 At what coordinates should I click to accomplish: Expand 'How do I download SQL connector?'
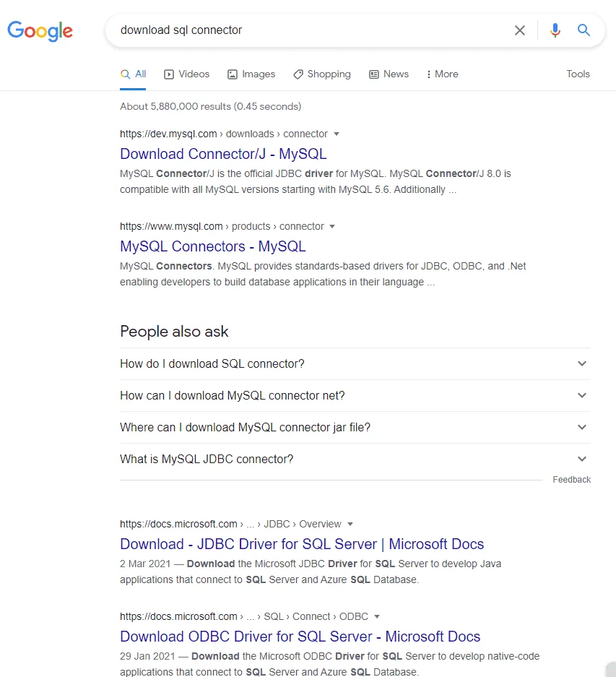[355, 364]
